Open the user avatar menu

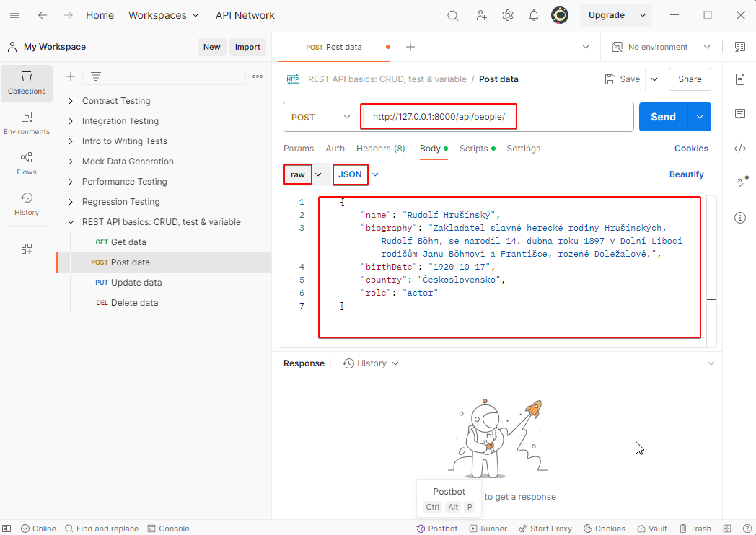(560, 15)
